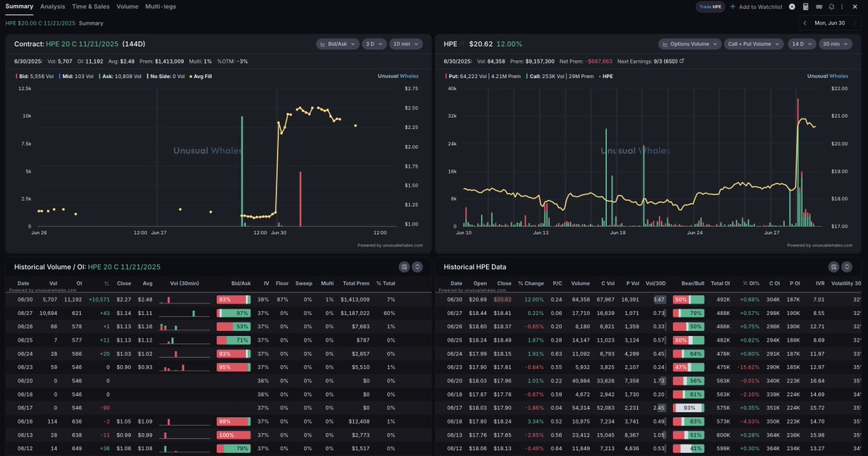The height and width of the screenshot is (456, 868).
Task: Click the HPE $20.00 C 11/21/2025 breadcrumb
Action: [x=40, y=23]
